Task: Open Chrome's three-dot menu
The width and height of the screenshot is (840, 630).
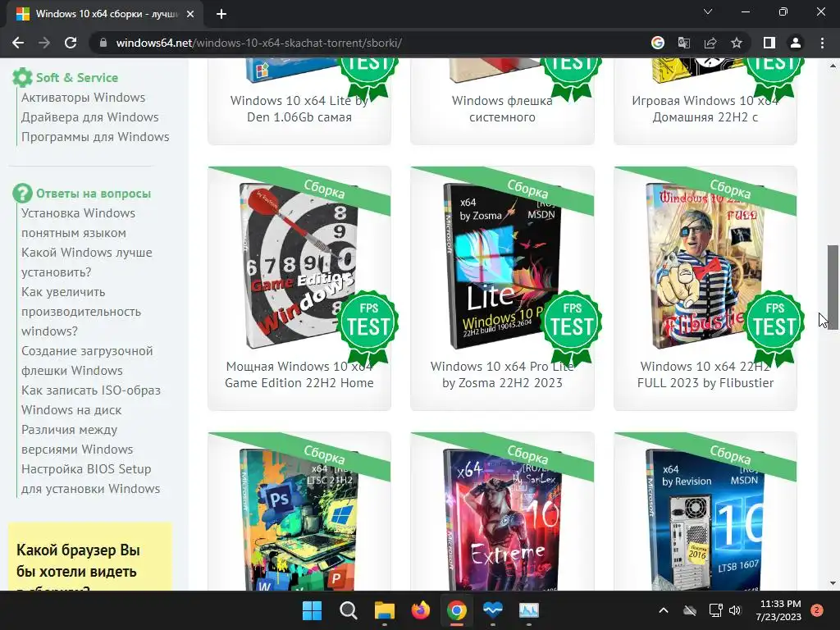Action: pyautogui.click(x=822, y=43)
